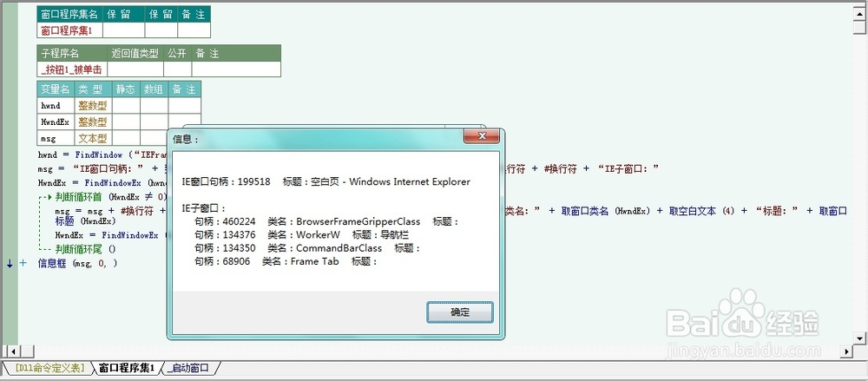
Task: Click the hwnd variable name cell
Action: click(x=55, y=105)
